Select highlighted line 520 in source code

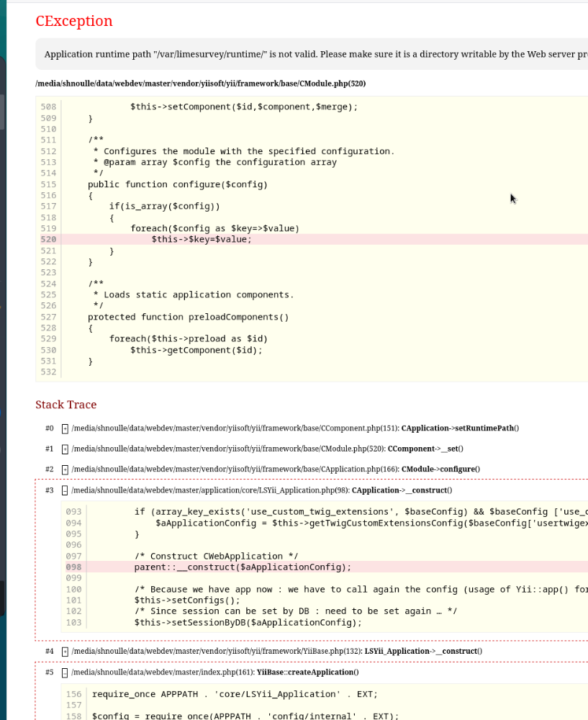coord(202,239)
